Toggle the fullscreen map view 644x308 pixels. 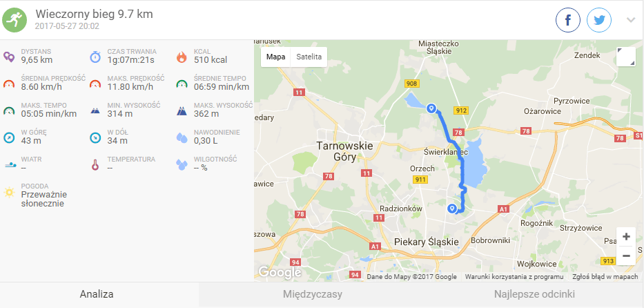click(x=626, y=56)
